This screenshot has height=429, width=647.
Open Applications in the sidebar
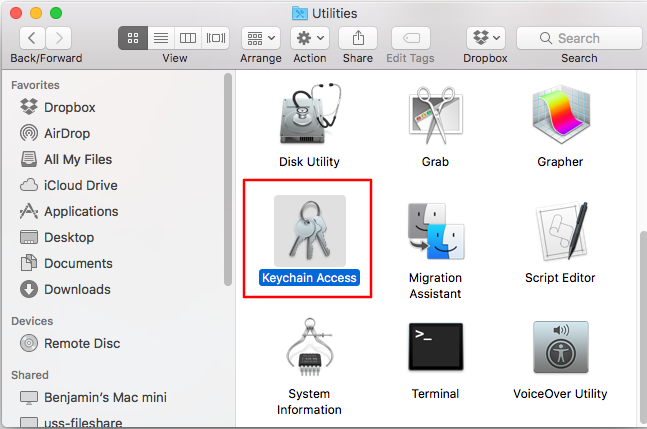(x=69, y=211)
